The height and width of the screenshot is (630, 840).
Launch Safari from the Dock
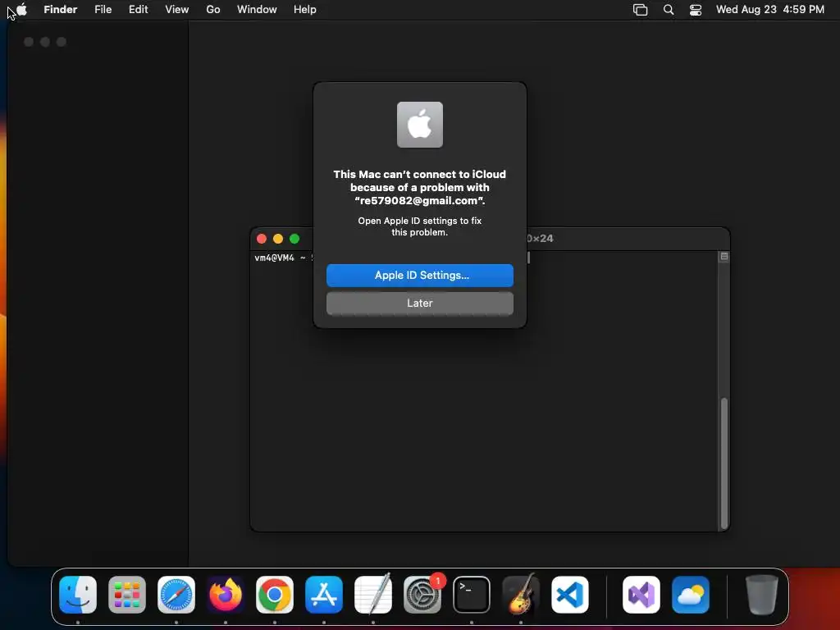tap(176, 595)
